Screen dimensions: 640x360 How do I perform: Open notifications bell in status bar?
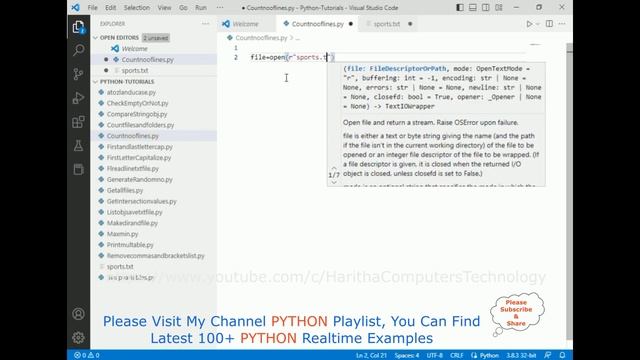562,355
